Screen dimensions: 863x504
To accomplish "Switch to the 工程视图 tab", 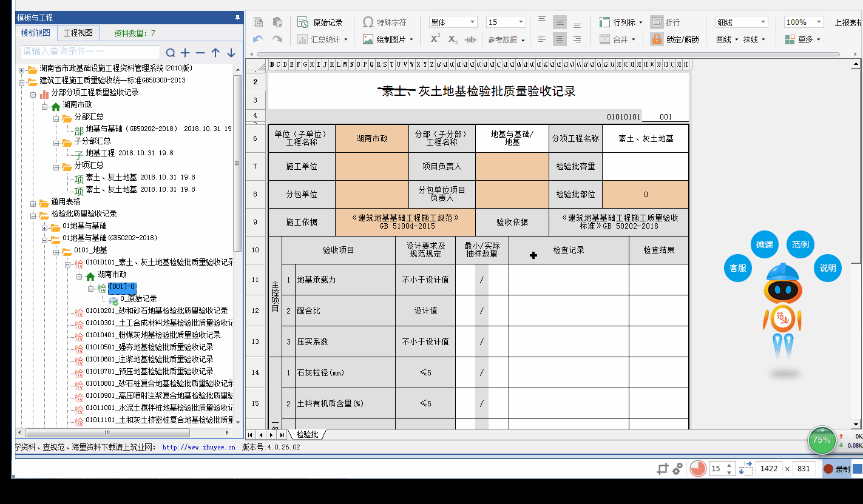I will coord(78,33).
